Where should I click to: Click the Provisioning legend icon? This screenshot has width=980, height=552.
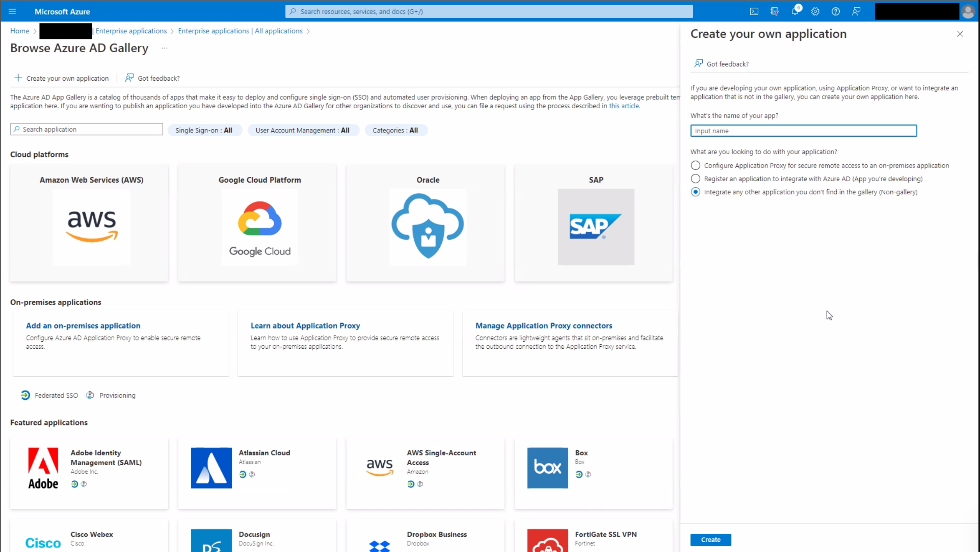click(x=90, y=395)
